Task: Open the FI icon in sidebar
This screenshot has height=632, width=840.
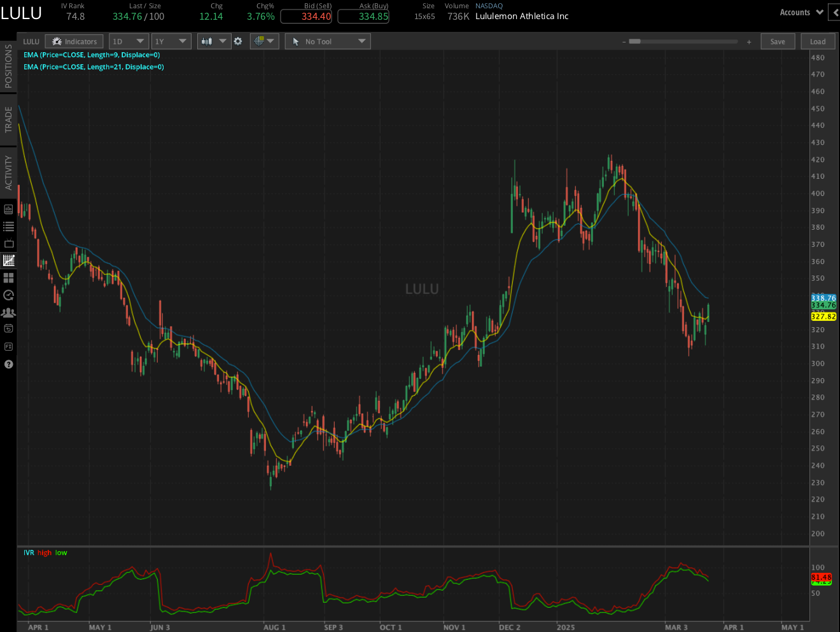Action: click(8, 347)
